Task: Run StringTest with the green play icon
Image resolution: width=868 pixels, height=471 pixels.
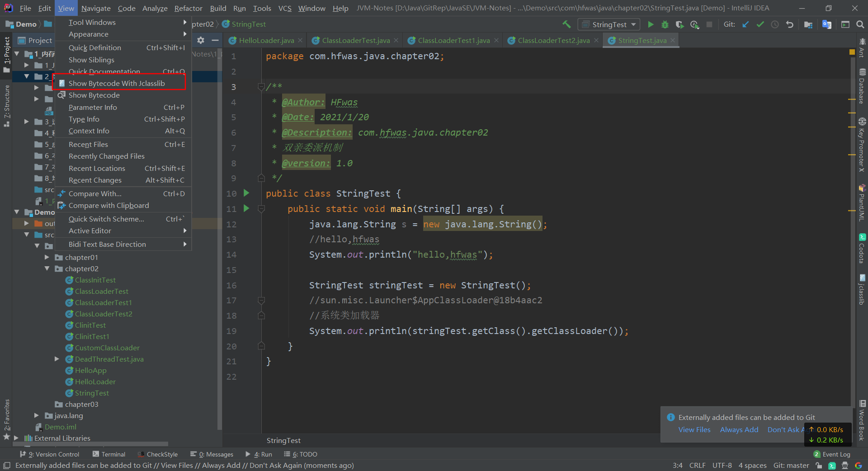Action: [x=651, y=24]
